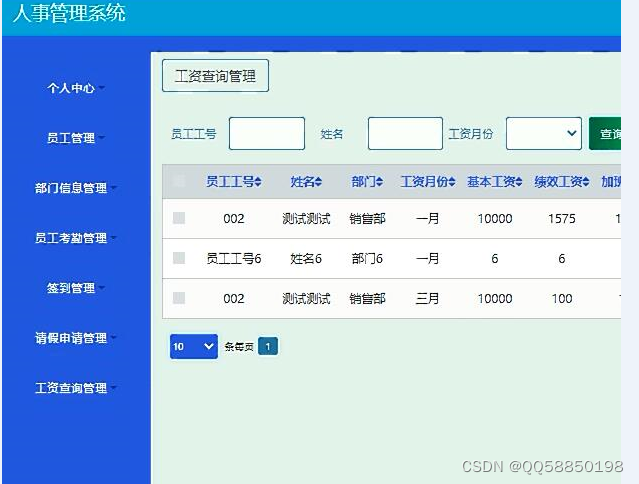Click 销售部 in the 三月 row
The image size is (639, 484).
[367, 299]
